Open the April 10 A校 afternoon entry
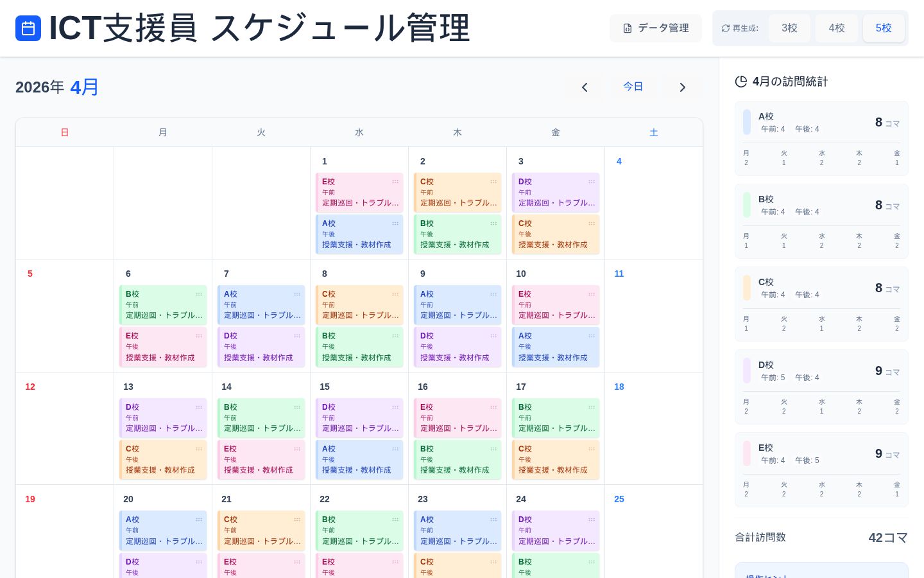 [556, 347]
